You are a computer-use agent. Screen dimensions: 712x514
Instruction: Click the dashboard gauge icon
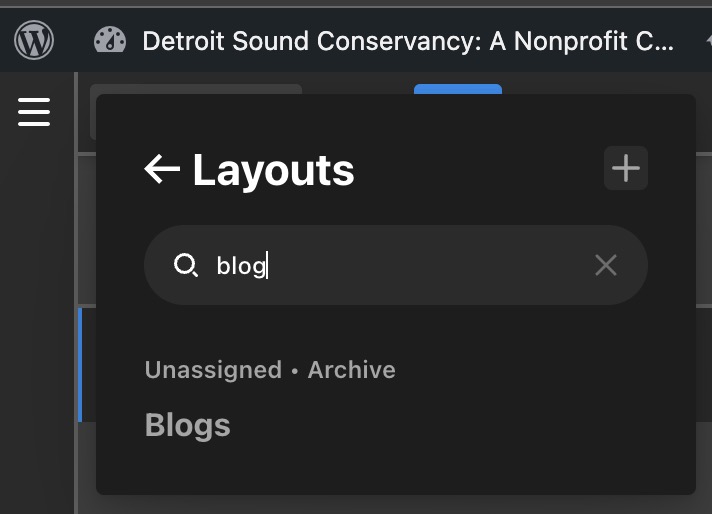110,41
